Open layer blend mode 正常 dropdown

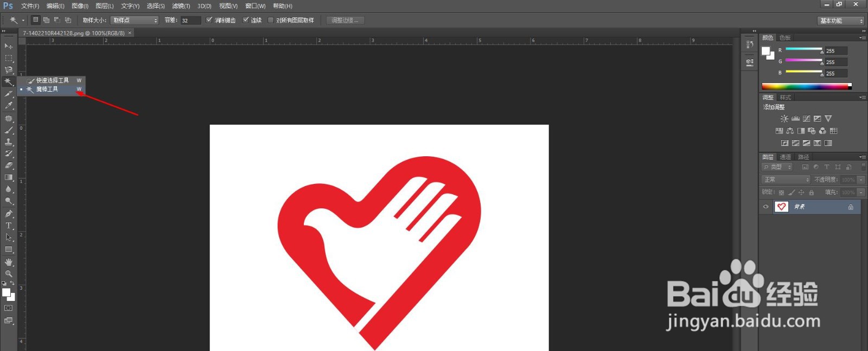coord(786,180)
